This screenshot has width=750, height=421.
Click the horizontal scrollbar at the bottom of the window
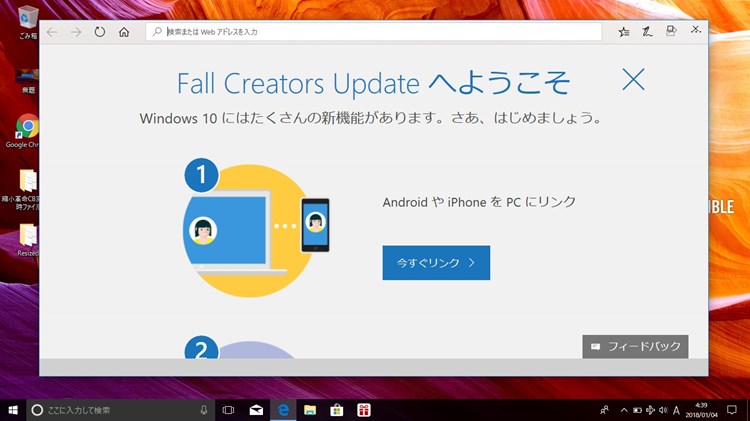point(374,367)
